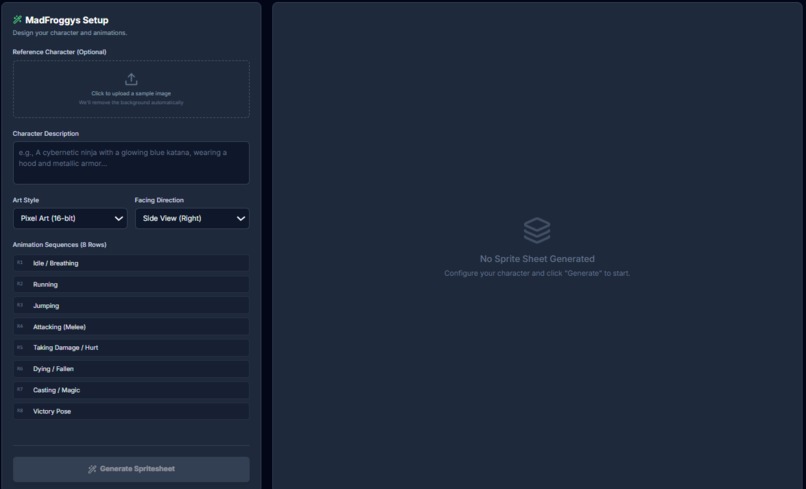The height and width of the screenshot is (489, 806).
Task: Click the upload arrow icon
Action: pyautogui.click(x=131, y=79)
